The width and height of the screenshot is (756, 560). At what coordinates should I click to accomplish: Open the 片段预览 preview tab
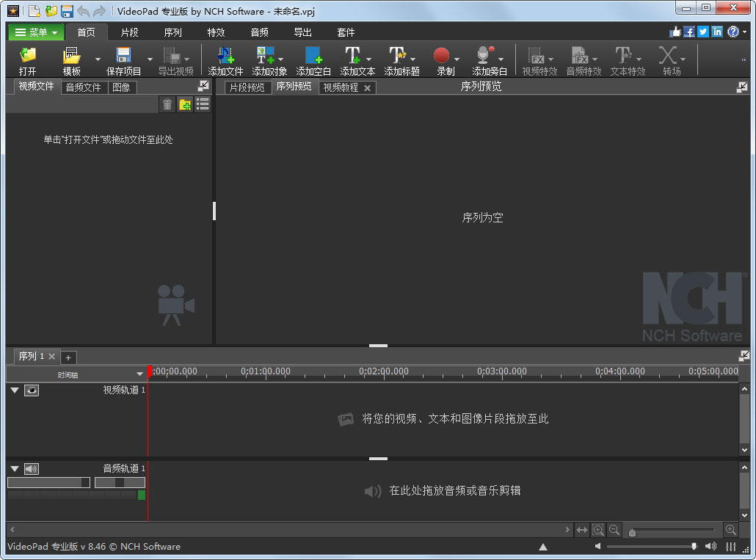coord(247,87)
